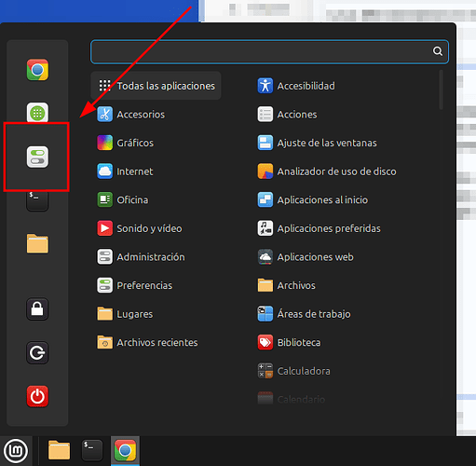
Task: Click the Linux Mint menu button in panel
Action: coord(16,451)
